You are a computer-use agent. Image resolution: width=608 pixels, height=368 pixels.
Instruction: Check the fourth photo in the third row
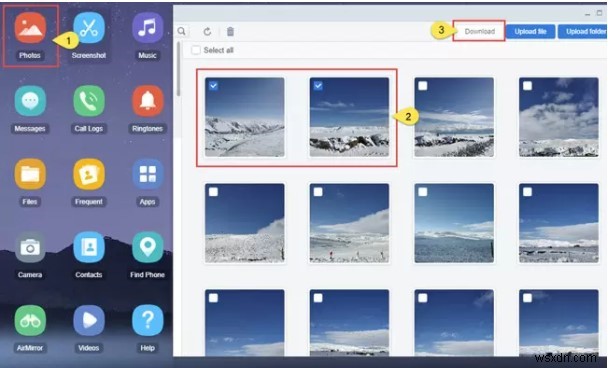coord(527,298)
